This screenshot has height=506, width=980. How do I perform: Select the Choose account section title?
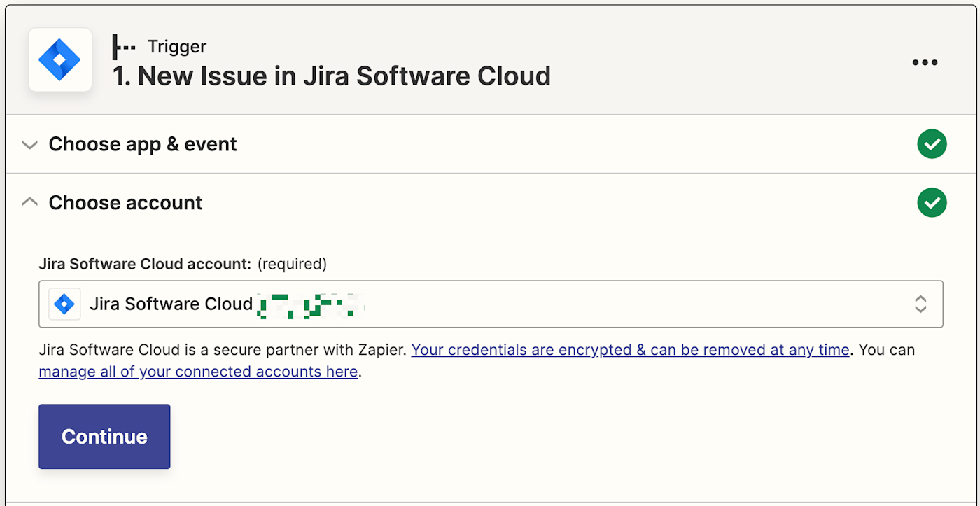(125, 203)
